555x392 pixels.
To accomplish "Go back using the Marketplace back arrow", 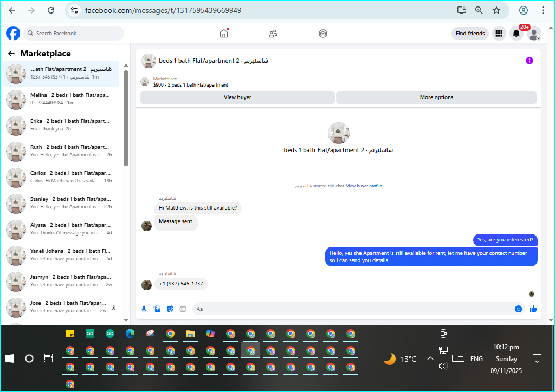I will pos(11,54).
